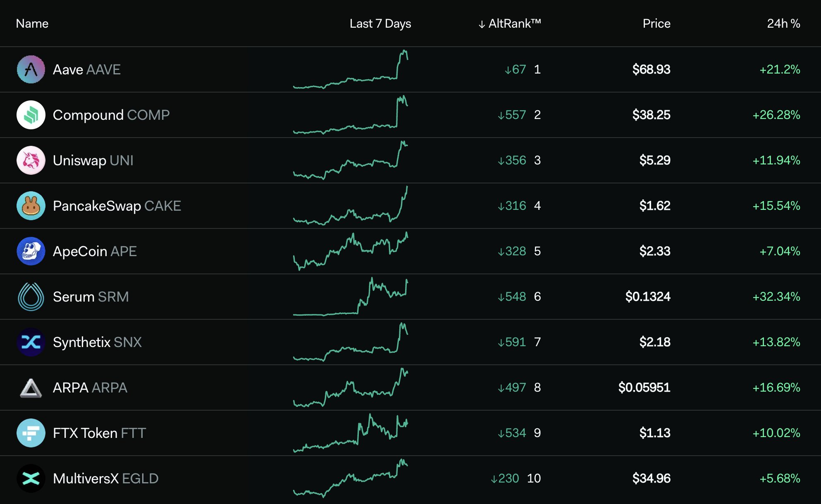Click the +21.2% change for Aave
This screenshot has height=504, width=821.
780,69
